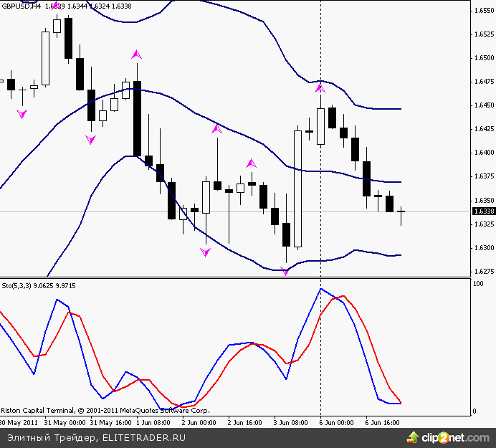
Task: Click the leftmost down fractal arrow
Action: pos(22,113)
